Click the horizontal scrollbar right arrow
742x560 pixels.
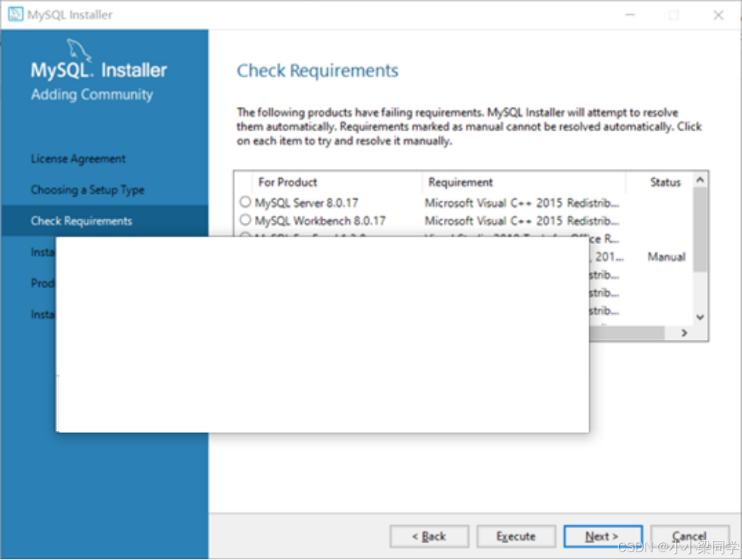684,333
